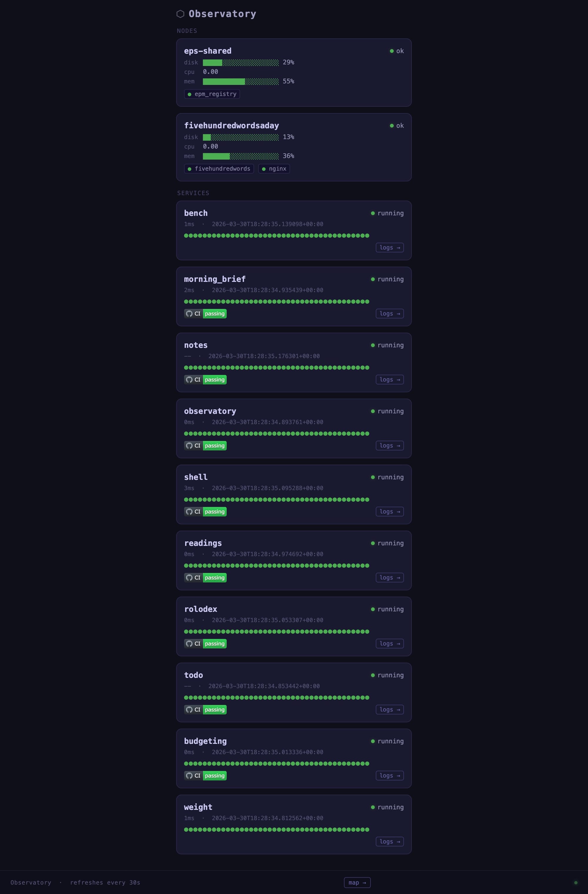Select the nginx container tag

coord(274,169)
